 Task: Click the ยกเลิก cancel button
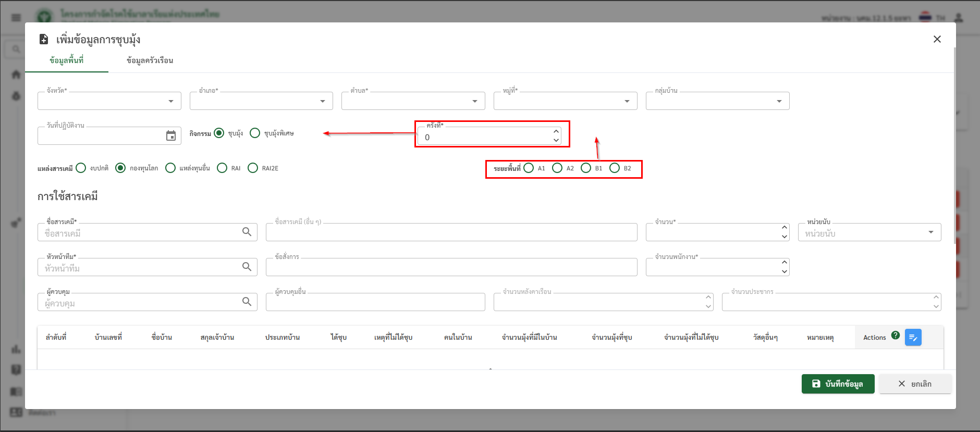[x=915, y=384]
